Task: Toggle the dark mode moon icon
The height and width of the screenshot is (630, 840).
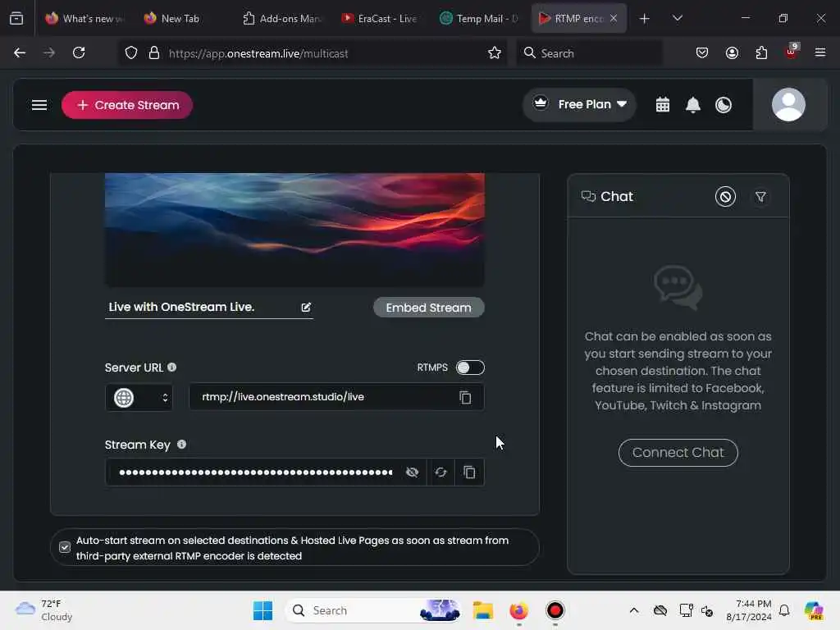Action: tap(724, 105)
